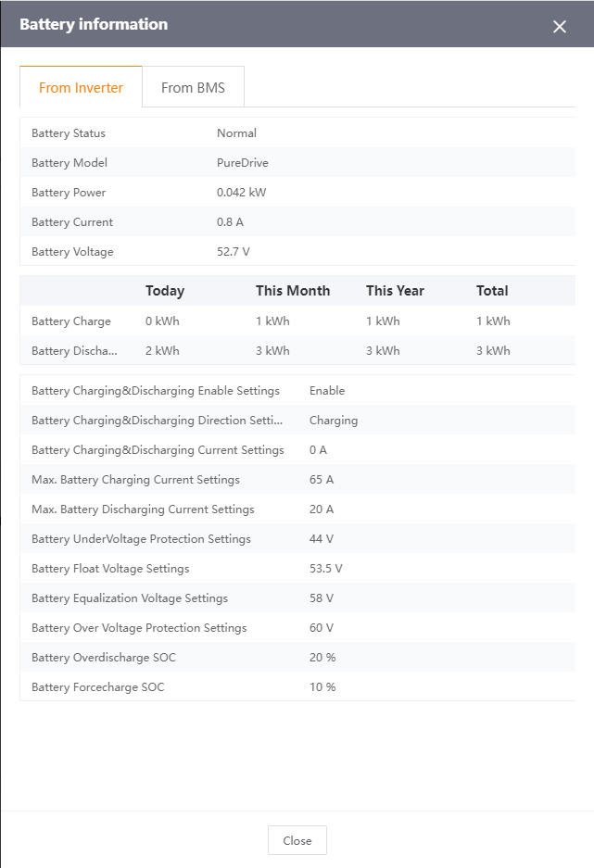
Task: Click the This Year column header
Action: (x=395, y=291)
